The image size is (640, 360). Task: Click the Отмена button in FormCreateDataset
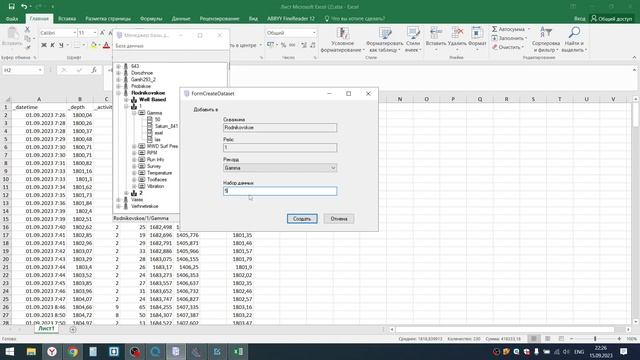(339, 219)
